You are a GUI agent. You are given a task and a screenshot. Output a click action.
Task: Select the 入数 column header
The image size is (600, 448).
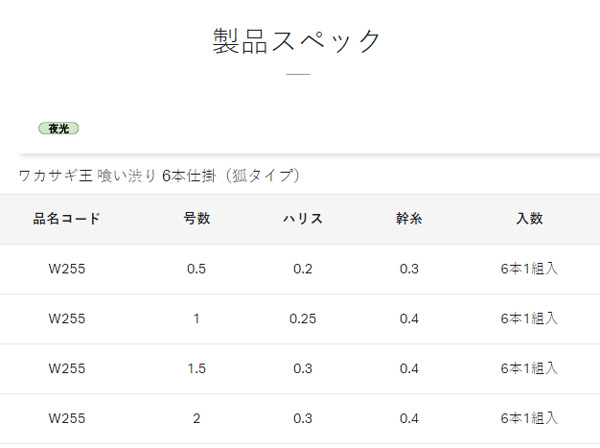tap(530, 219)
